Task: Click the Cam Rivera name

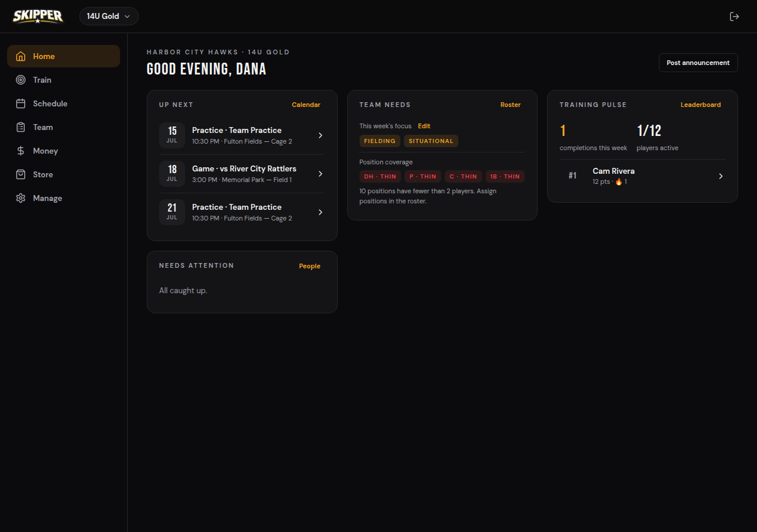Action: pos(613,171)
